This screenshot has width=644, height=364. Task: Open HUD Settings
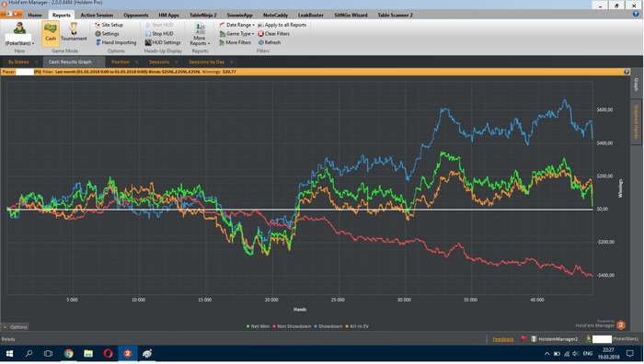[163, 42]
